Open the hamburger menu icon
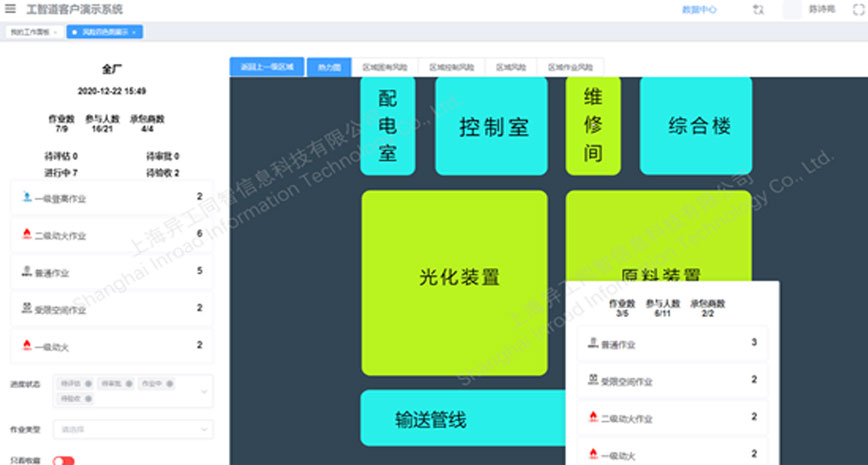Viewport: 868px width, 465px height. tap(11, 9)
